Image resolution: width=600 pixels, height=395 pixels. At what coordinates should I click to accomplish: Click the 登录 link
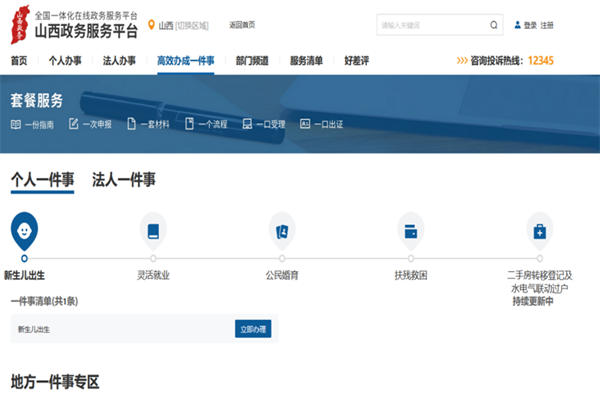coord(530,25)
